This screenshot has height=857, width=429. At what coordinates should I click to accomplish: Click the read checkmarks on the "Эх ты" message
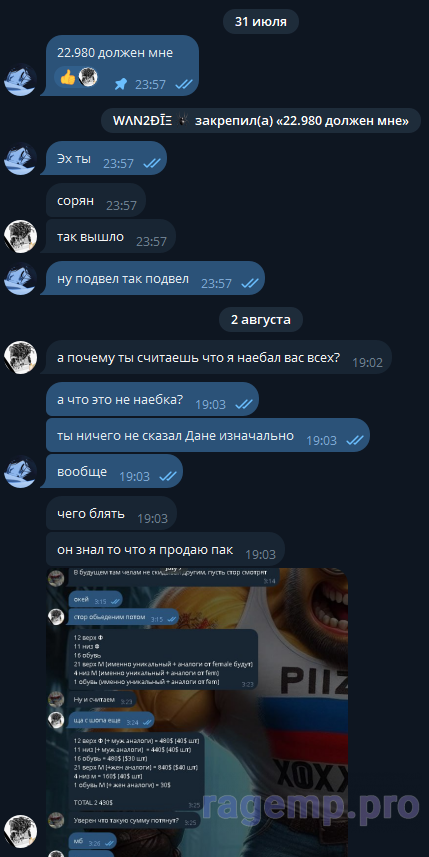151,163
